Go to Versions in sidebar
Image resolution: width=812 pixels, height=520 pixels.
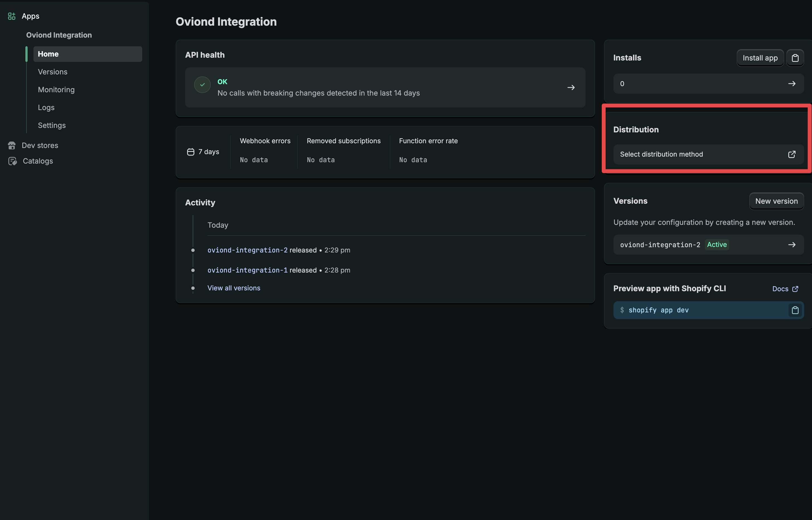click(x=52, y=72)
